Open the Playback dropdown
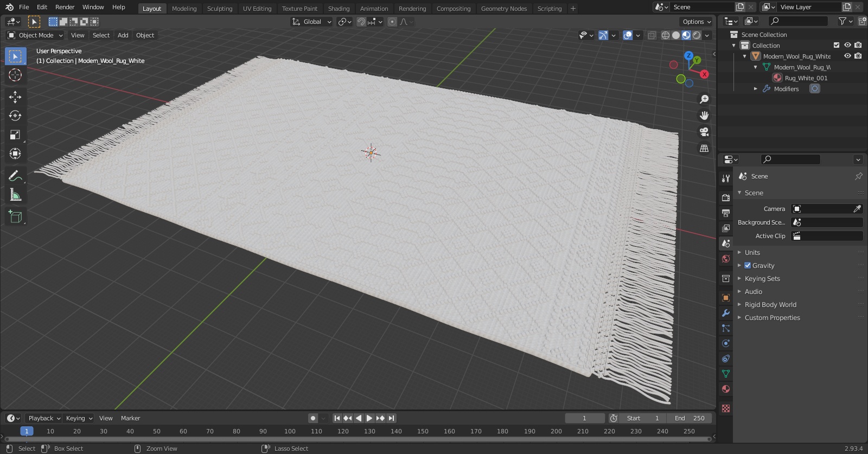 (x=44, y=418)
